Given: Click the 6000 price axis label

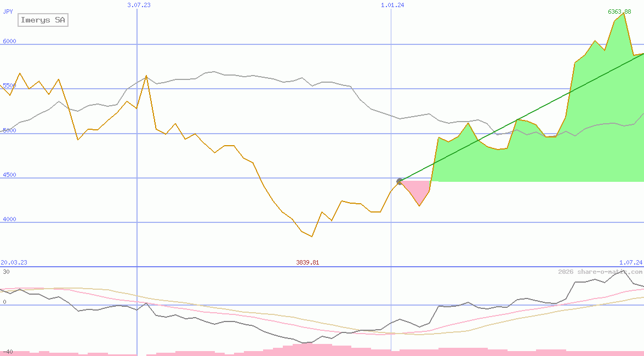Looking at the screenshot, I should [8, 41].
